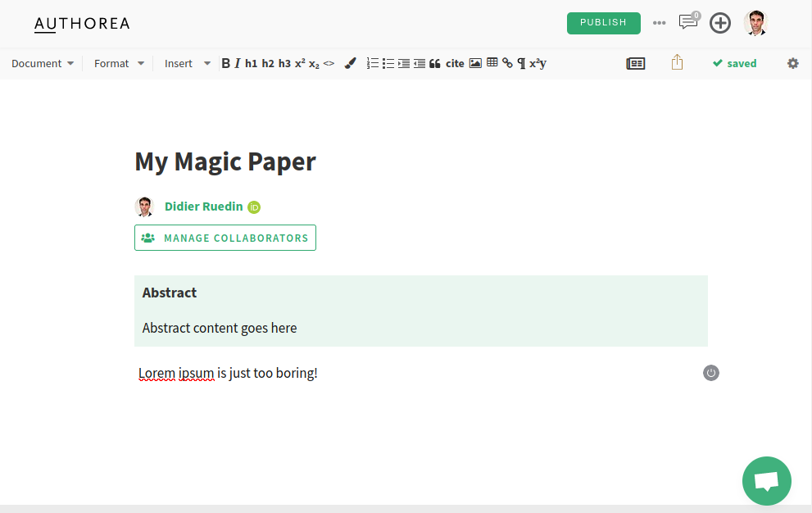Click the Manage Collaborators button
This screenshot has width=812, height=513.
[x=225, y=238]
